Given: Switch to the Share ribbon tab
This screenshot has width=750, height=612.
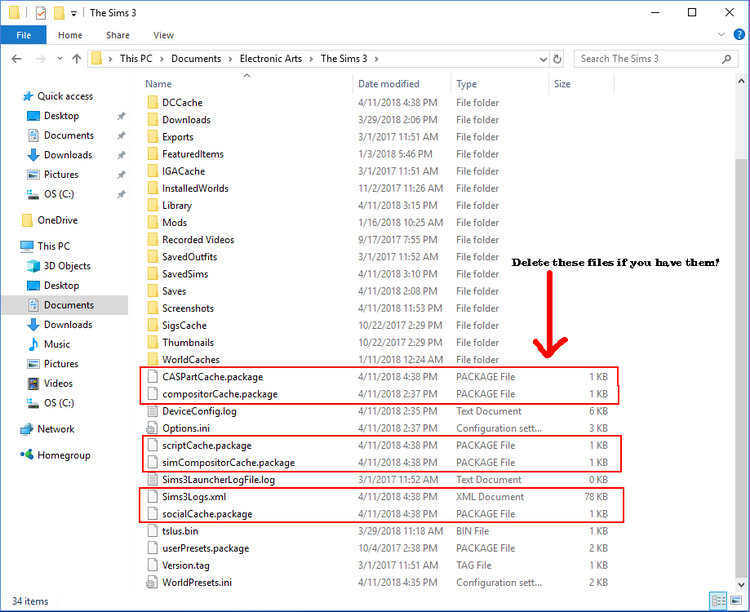Looking at the screenshot, I should coord(118,35).
